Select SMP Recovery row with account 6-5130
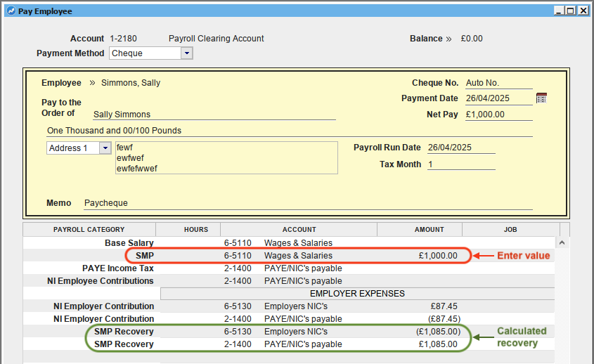The height and width of the screenshot is (364, 594). pyautogui.click(x=289, y=332)
